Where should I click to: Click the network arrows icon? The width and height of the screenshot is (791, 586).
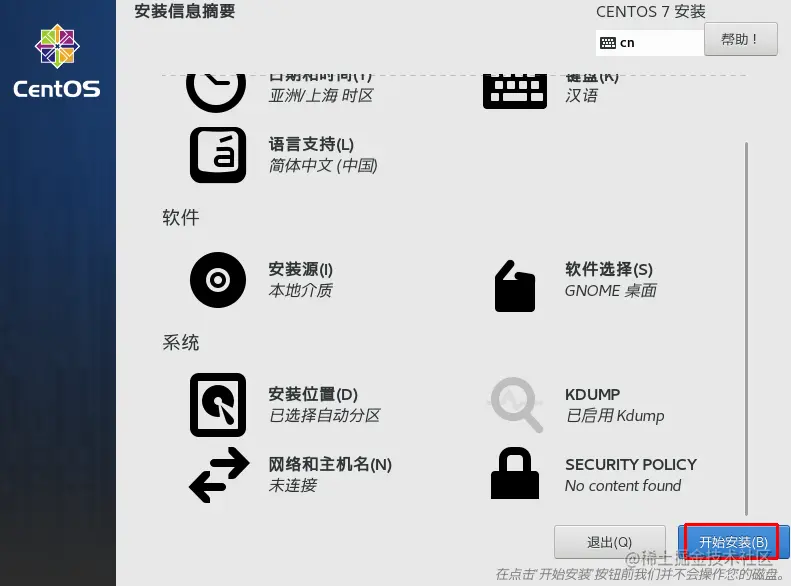click(x=219, y=475)
